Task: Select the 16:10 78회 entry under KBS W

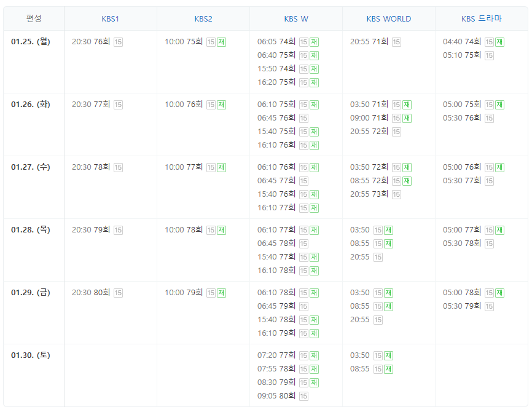Action: click(x=276, y=271)
